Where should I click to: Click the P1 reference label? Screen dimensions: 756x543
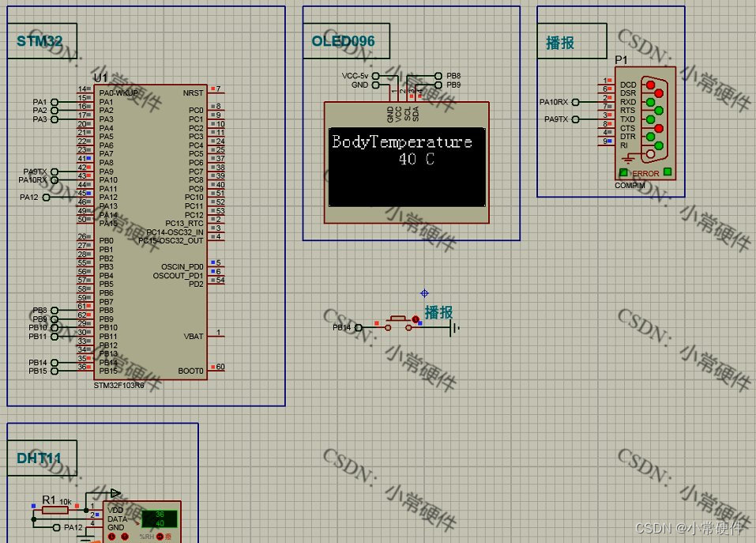click(x=621, y=60)
